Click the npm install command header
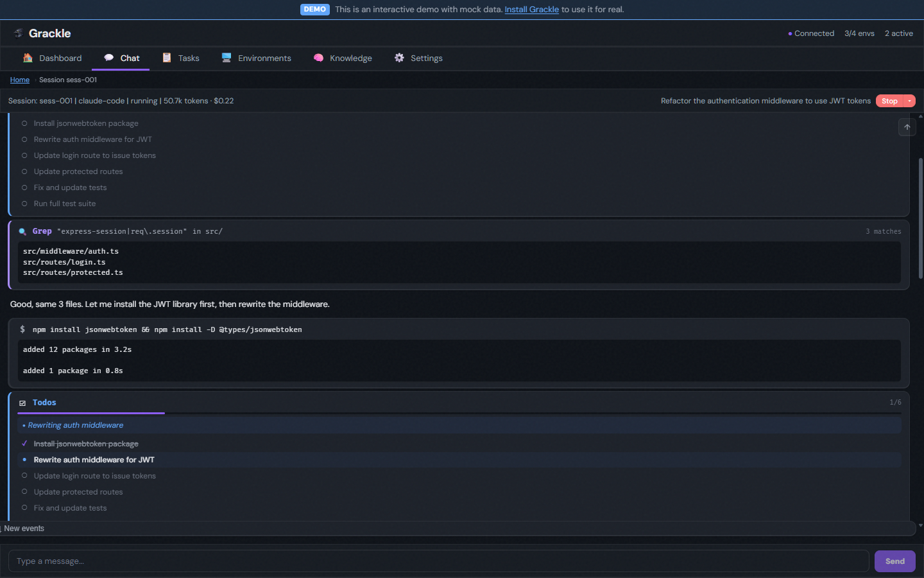924x578 pixels. pyautogui.click(x=459, y=329)
